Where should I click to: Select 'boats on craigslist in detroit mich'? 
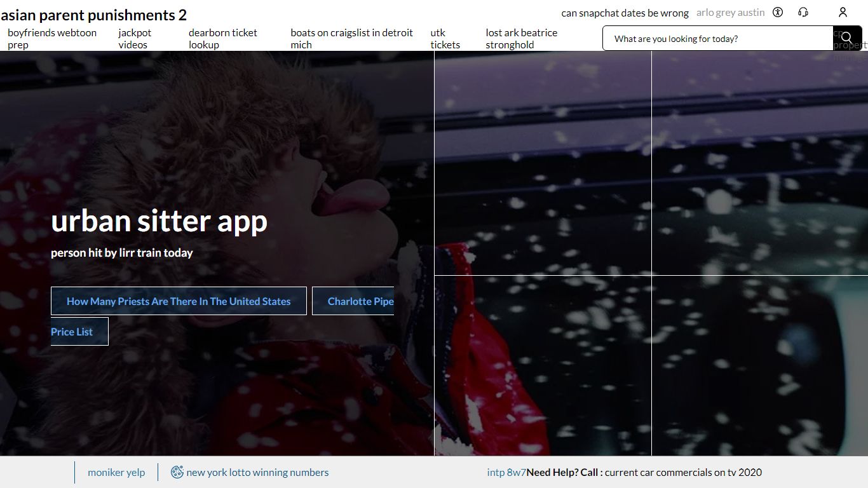(x=351, y=39)
